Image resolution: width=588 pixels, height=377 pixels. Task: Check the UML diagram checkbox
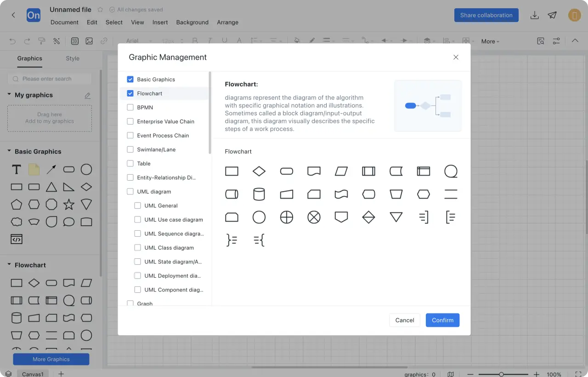[x=130, y=192]
